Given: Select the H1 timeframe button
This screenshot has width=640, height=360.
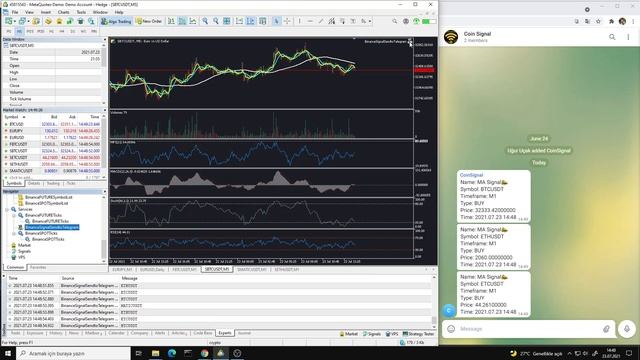Looking at the screenshot, I should click(51, 31).
